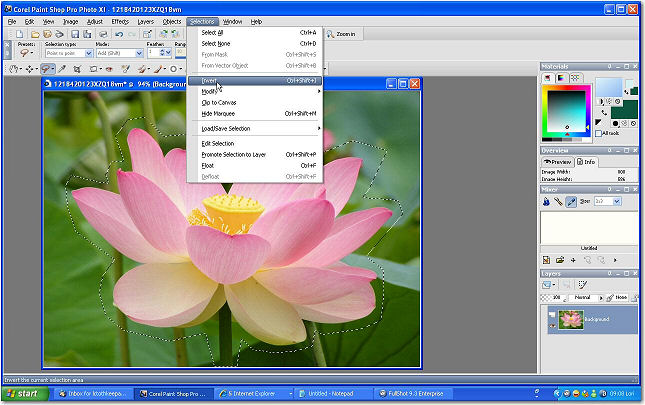Click Invert in the Selections menu
Screen dimensions: 645x405
[255, 81]
